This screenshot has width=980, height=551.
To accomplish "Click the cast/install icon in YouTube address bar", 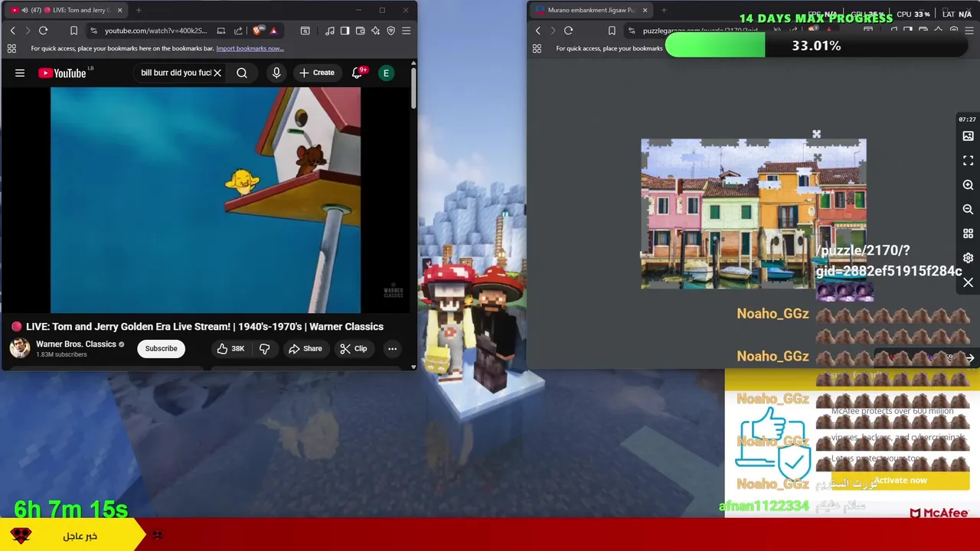I will click(221, 31).
